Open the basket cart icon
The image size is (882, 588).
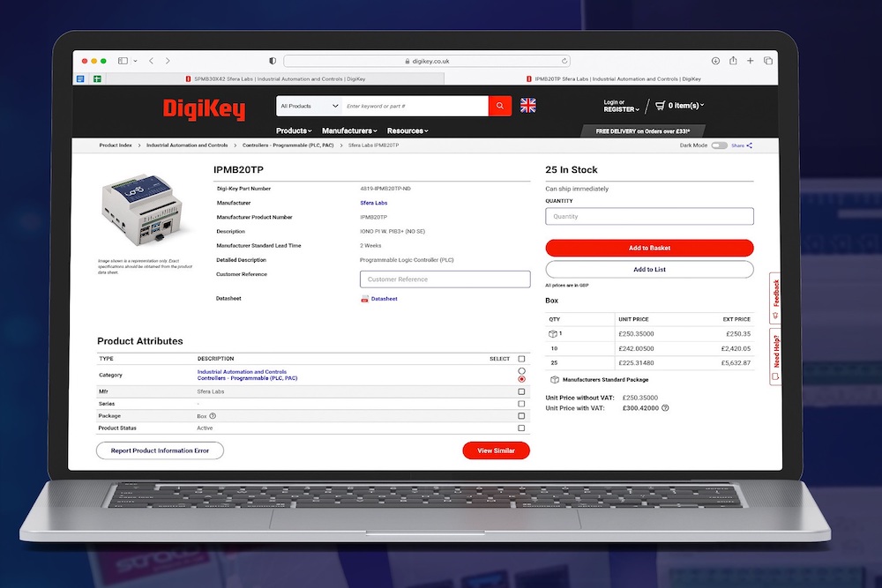661,105
